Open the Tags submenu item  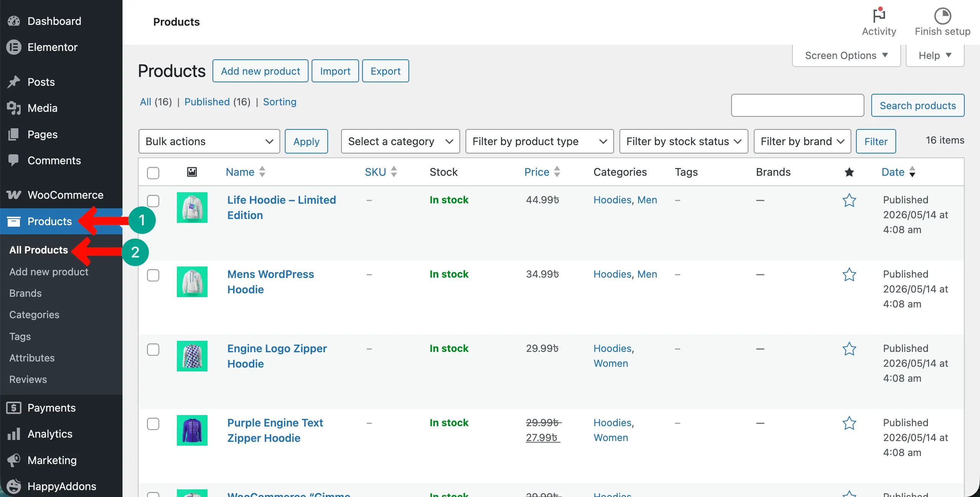(x=20, y=337)
